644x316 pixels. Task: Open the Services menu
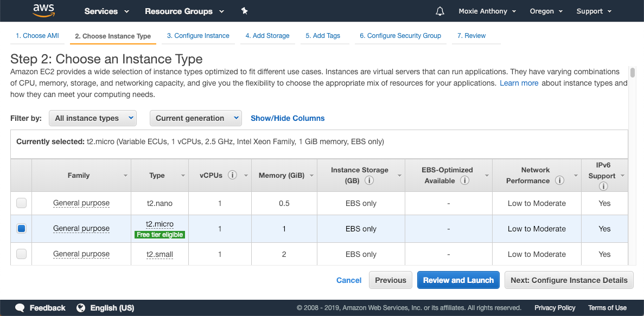(107, 11)
